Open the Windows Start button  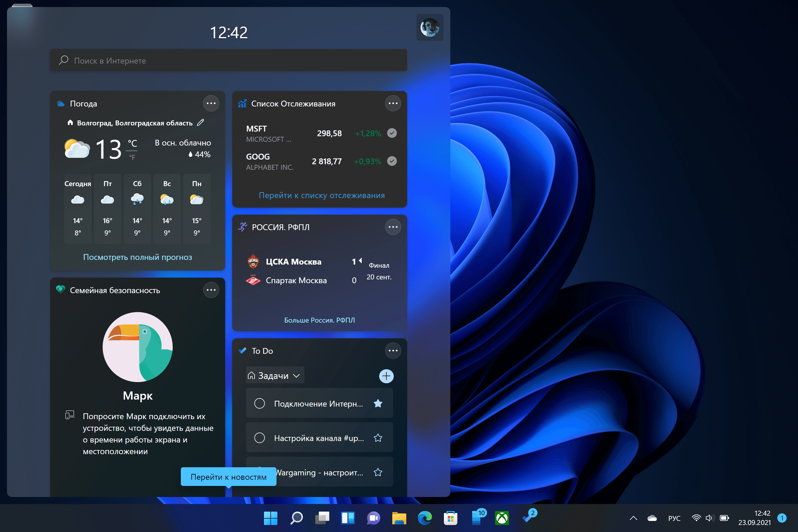tap(270, 518)
